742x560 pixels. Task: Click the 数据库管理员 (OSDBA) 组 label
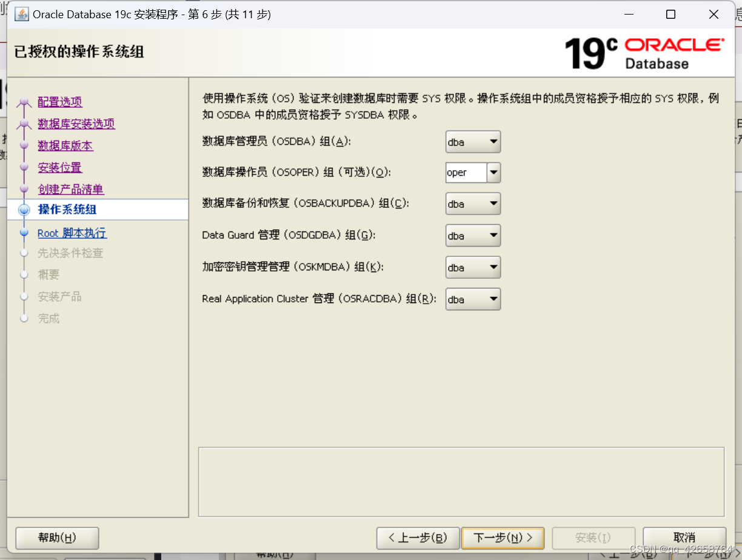click(x=276, y=142)
